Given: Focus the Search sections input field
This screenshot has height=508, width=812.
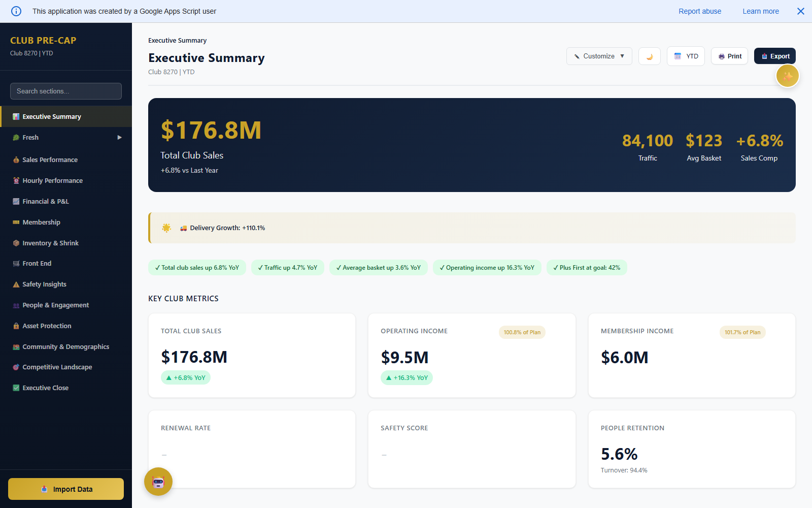Looking at the screenshot, I should 66,91.
